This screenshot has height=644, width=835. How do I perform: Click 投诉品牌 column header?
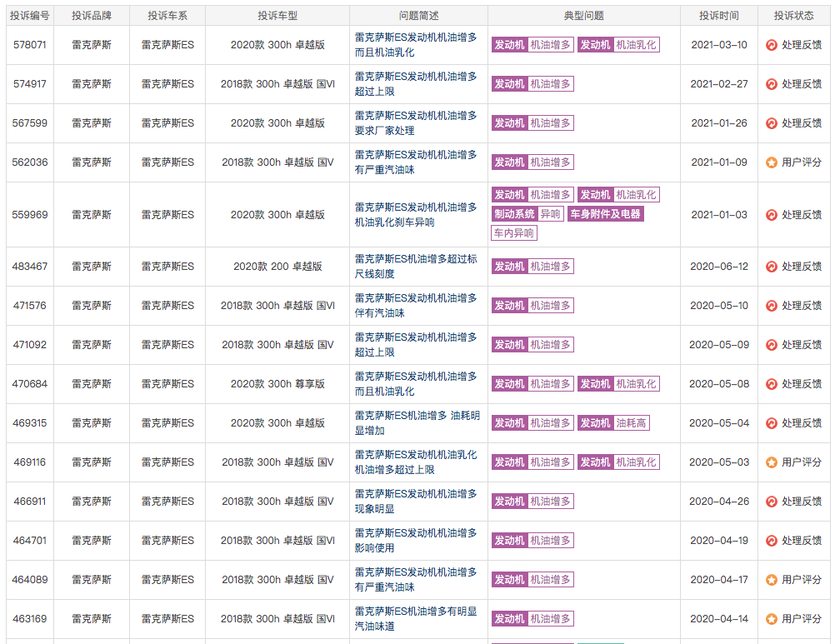(x=92, y=16)
